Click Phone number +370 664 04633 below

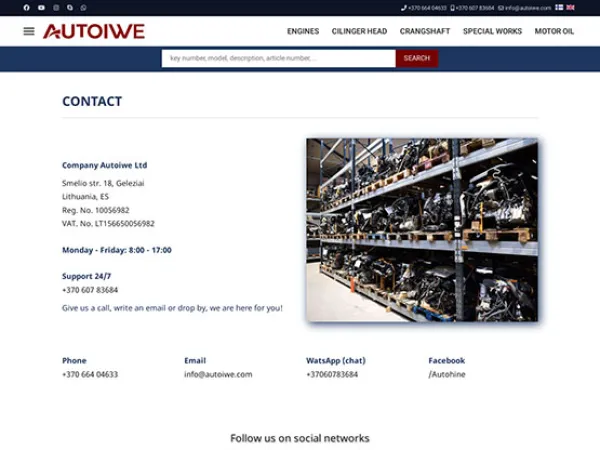(x=90, y=374)
